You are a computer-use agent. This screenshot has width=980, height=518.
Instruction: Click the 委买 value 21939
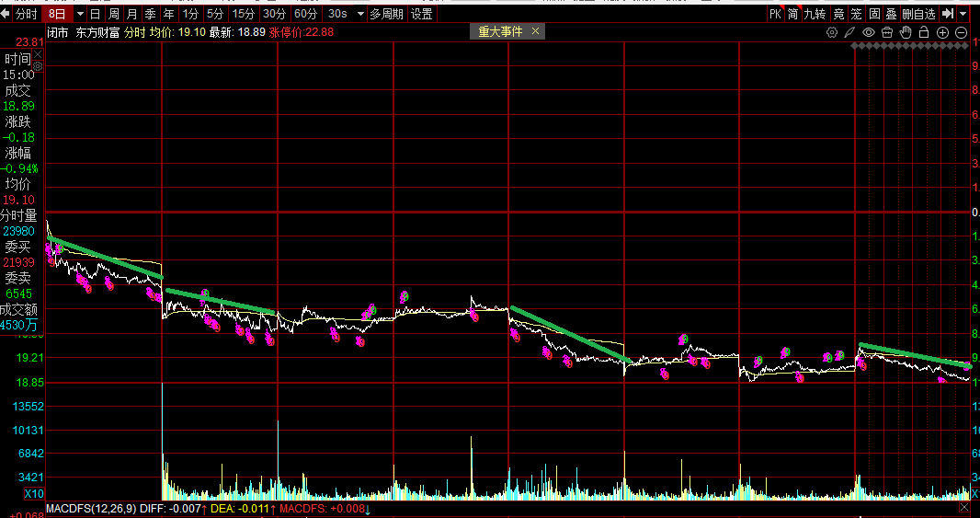point(18,262)
